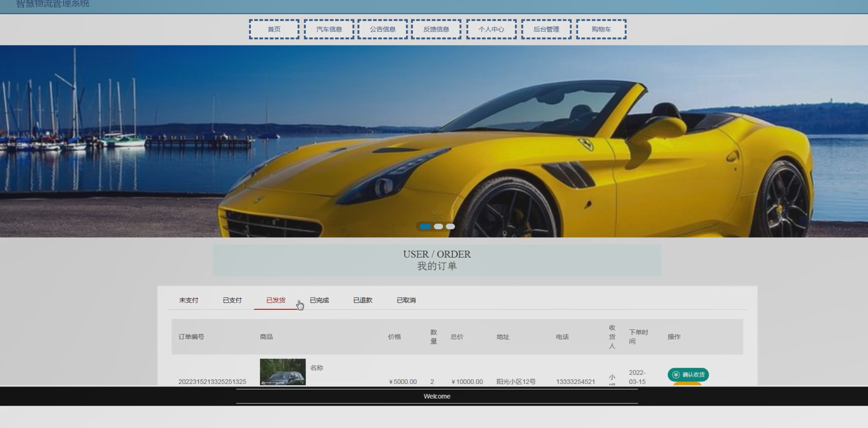
Task: Go to 首页 in navigation bar
Action: (274, 29)
